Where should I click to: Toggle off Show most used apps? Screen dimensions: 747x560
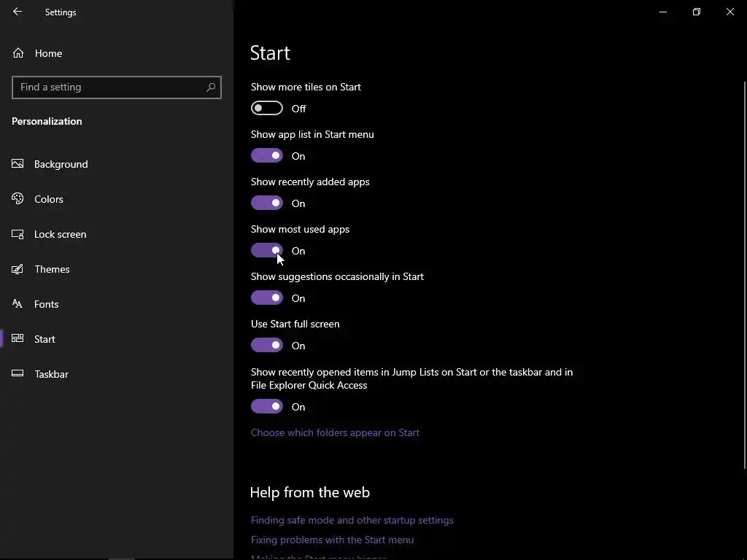[x=267, y=251]
